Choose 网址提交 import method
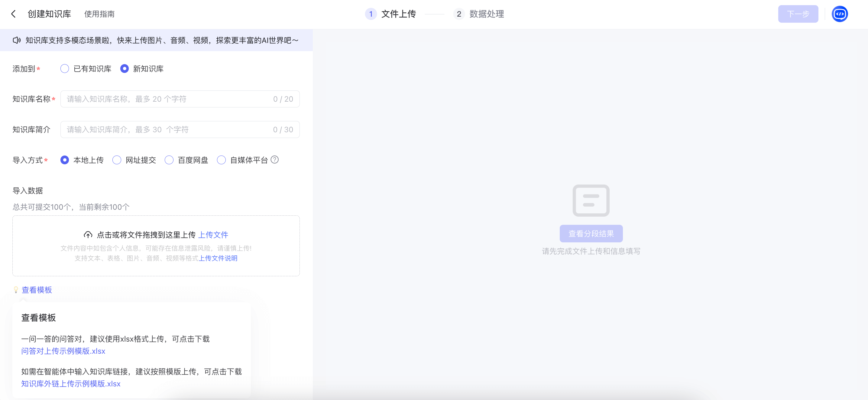 pos(117,160)
